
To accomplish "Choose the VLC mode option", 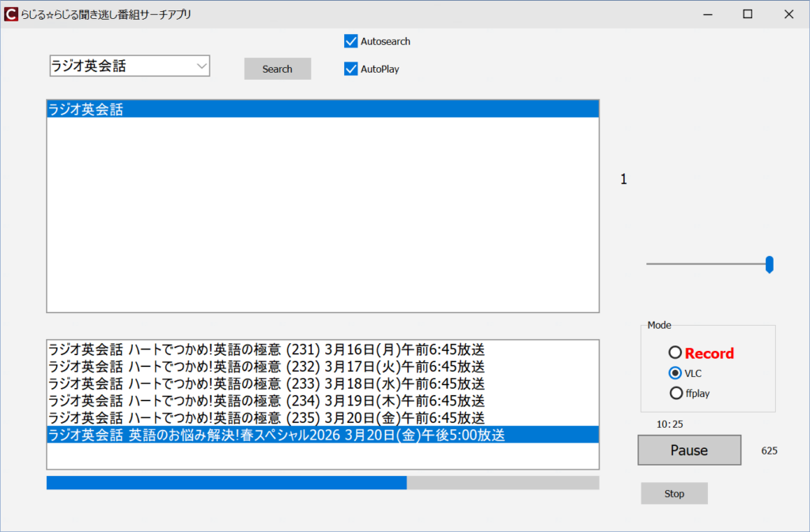I will point(675,373).
